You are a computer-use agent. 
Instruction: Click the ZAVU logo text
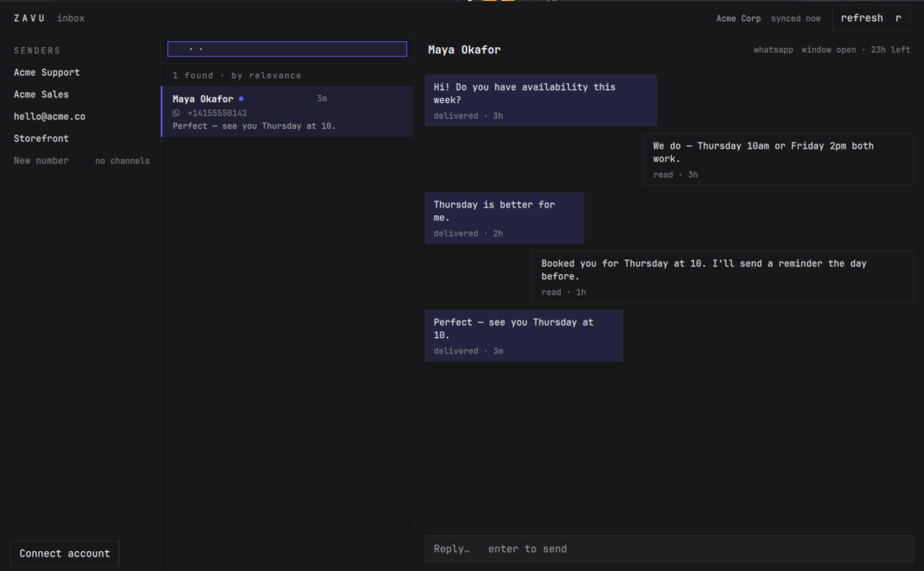[29, 18]
